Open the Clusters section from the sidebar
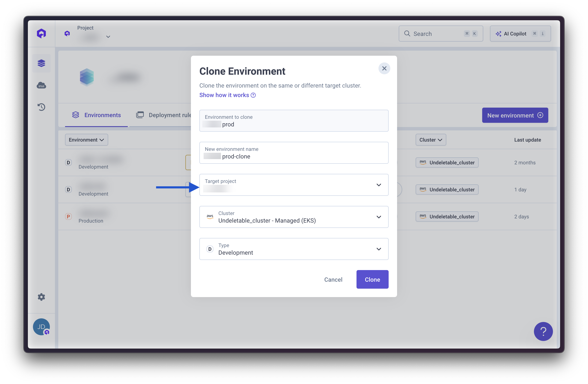The image size is (588, 384). [x=41, y=85]
